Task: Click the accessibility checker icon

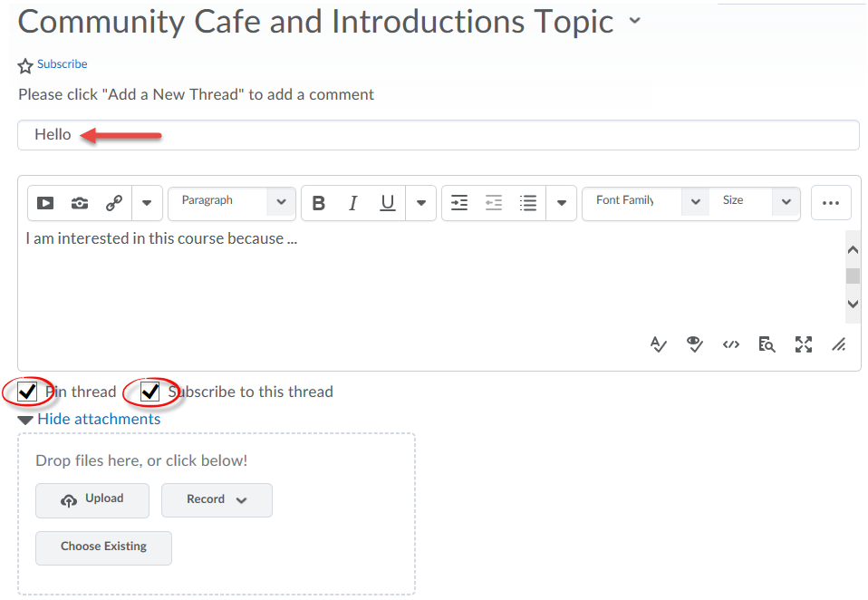Action: tap(694, 344)
